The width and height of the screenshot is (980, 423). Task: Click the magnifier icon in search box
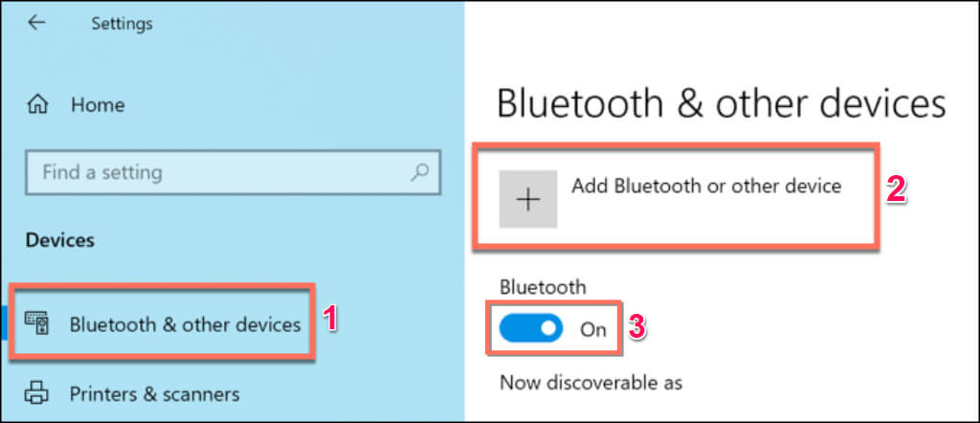[x=418, y=173]
